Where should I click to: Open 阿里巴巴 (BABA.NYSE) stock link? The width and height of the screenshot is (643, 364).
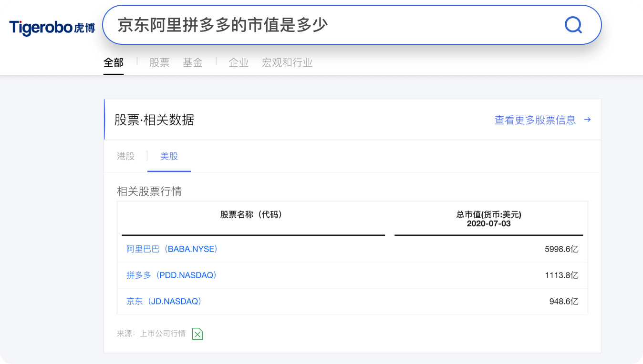pos(172,249)
